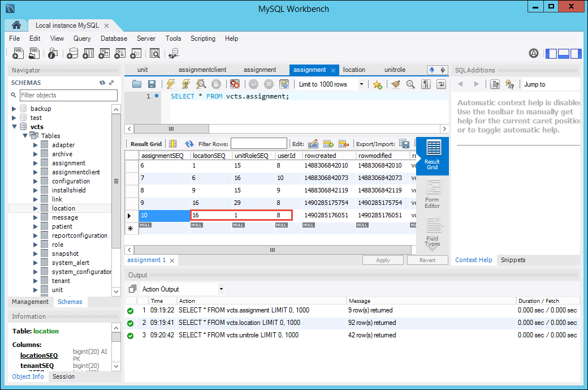
Task: Click the Snippets tab in SQL Additions
Action: [x=513, y=260]
